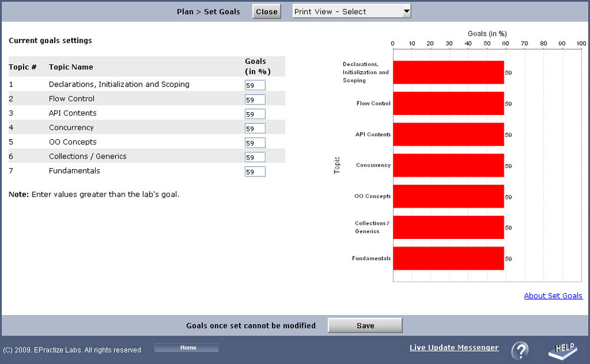Click the red API Contents chart bar

point(448,135)
